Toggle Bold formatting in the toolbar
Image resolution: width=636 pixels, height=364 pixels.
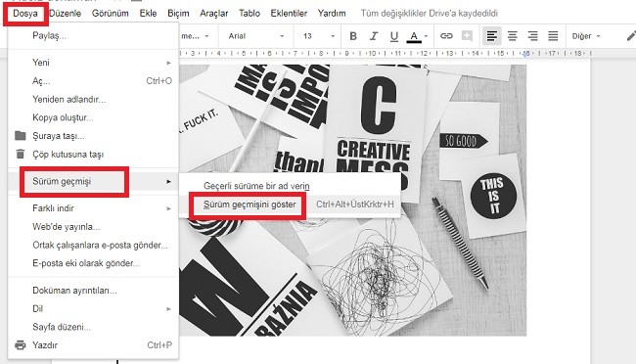pyautogui.click(x=353, y=36)
